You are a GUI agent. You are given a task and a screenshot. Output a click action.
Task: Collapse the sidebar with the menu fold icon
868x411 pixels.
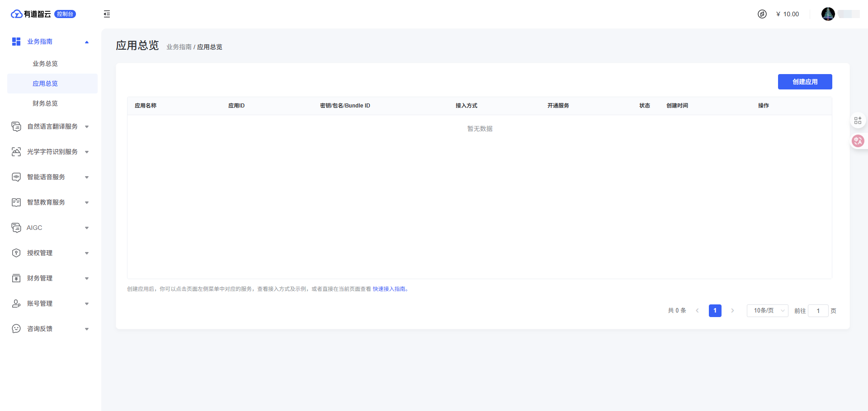tap(107, 14)
